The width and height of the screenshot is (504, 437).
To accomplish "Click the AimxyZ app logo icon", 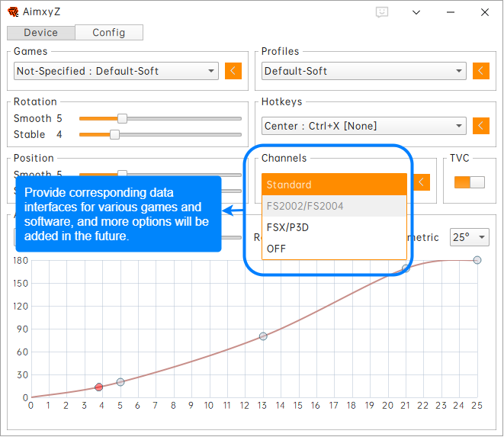I will point(13,12).
